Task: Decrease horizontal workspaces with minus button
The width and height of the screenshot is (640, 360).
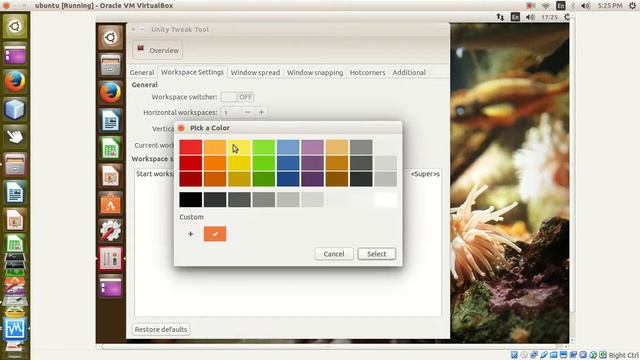Action: tap(247, 112)
